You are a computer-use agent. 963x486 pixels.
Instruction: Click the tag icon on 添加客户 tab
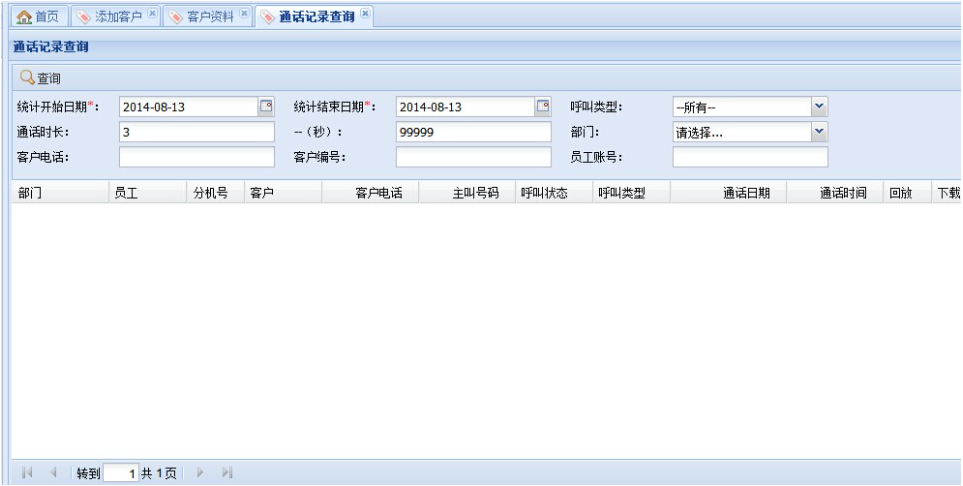tap(84, 17)
